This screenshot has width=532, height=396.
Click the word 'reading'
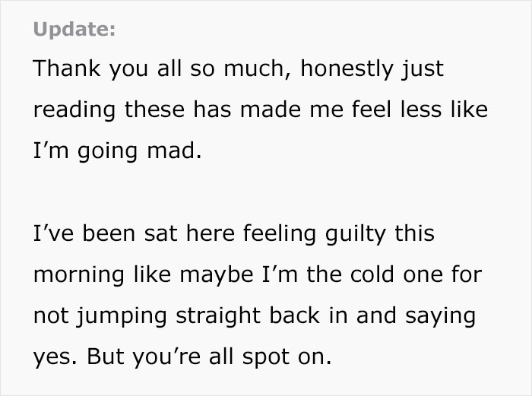[74, 110]
